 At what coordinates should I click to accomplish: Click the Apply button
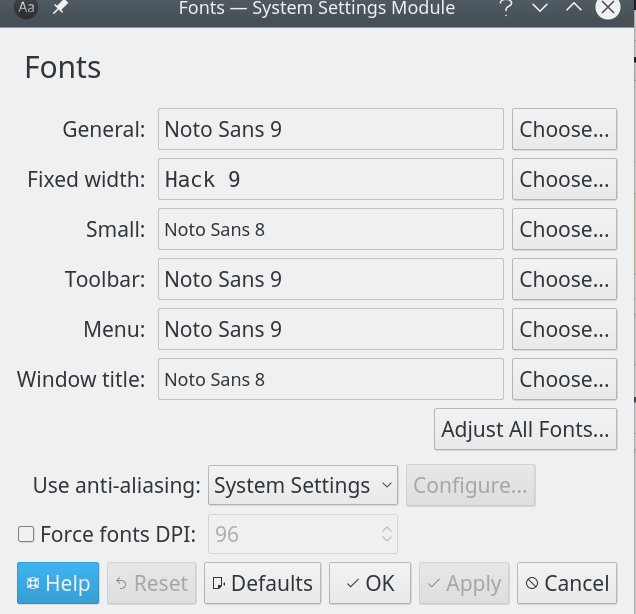464,583
